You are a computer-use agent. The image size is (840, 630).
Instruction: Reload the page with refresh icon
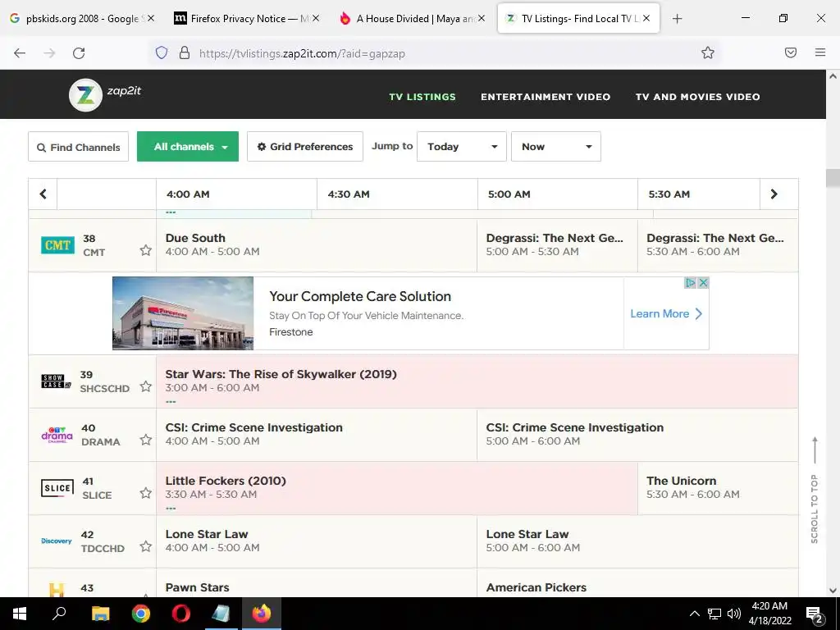[79, 53]
